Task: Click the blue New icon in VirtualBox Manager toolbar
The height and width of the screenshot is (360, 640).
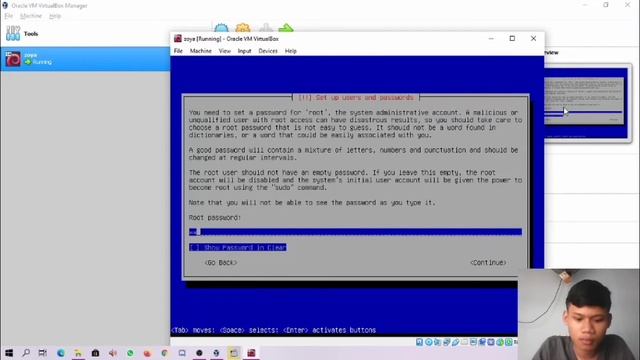Action: 221,28
